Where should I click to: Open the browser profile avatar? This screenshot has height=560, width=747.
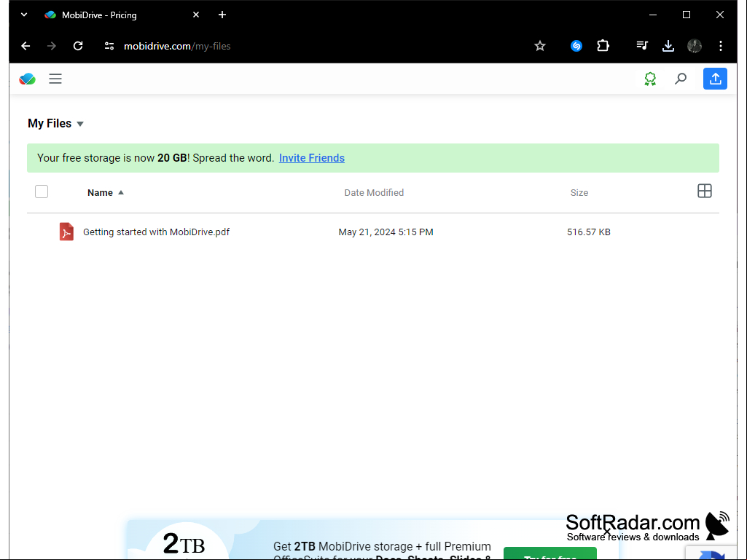tap(694, 46)
